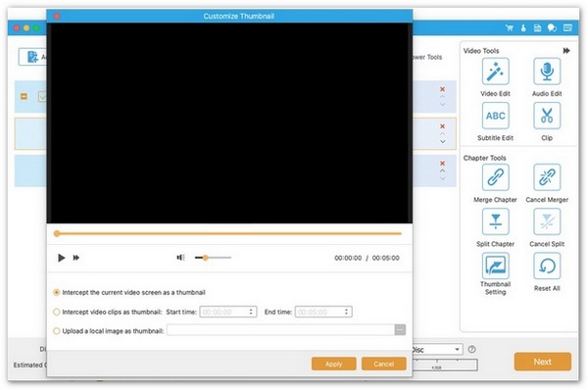Click the Start time stepper arrows
588x390 pixels.
(251, 312)
